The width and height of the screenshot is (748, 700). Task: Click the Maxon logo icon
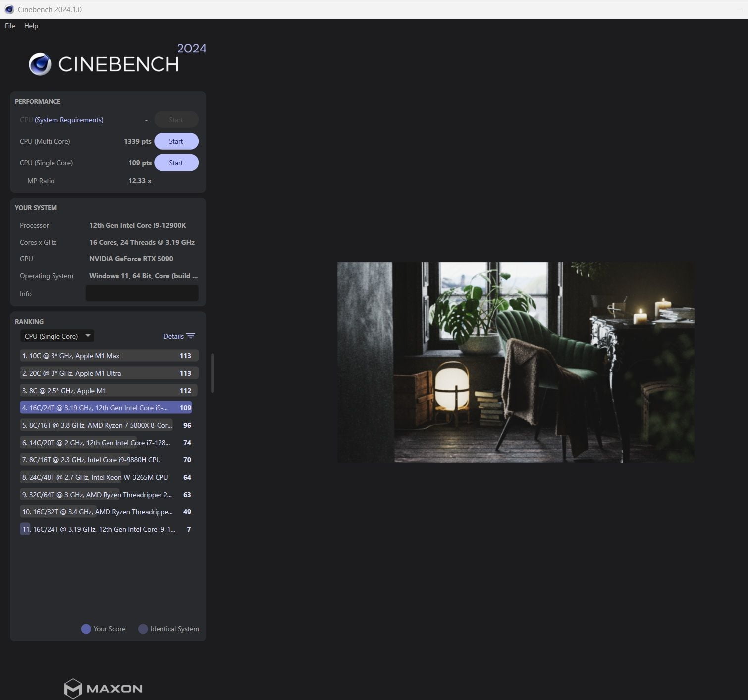(x=73, y=688)
